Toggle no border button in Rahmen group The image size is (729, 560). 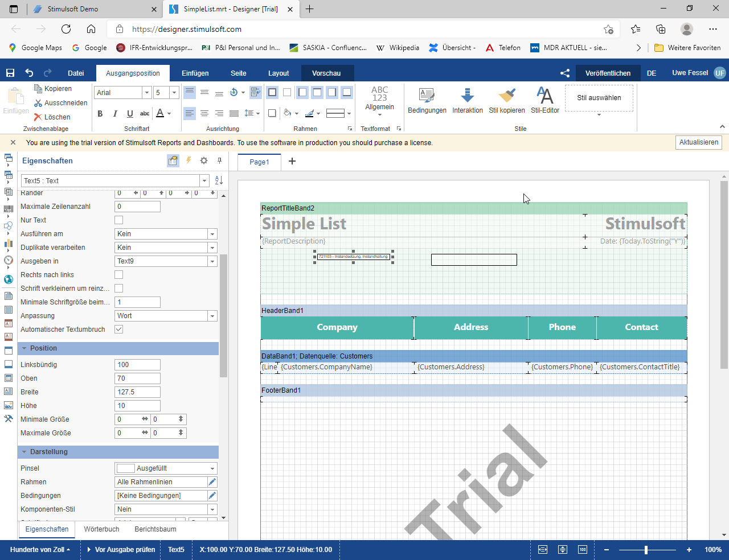(287, 92)
